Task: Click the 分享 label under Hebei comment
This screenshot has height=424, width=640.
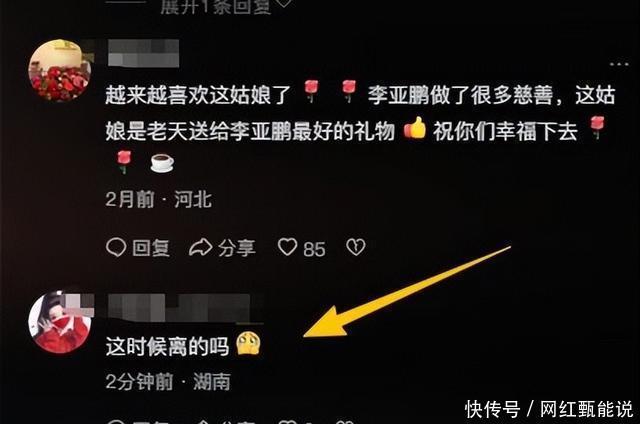Action: coord(237,248)
